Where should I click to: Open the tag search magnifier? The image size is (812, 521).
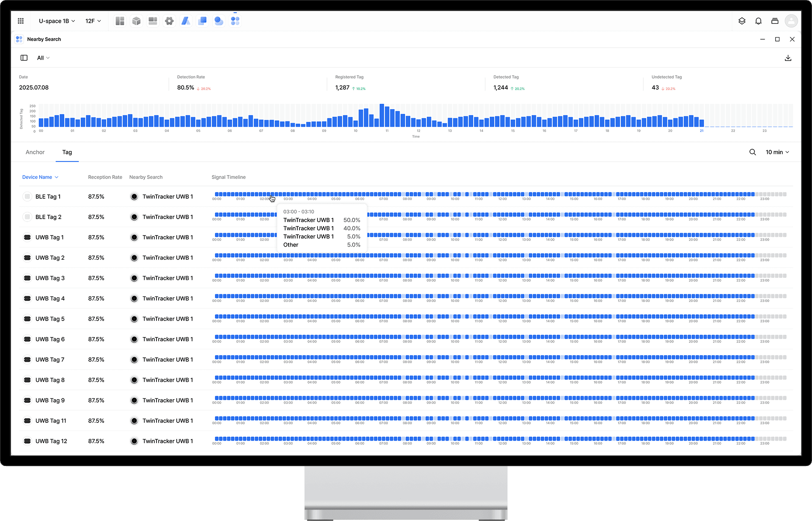click(752, 152)
